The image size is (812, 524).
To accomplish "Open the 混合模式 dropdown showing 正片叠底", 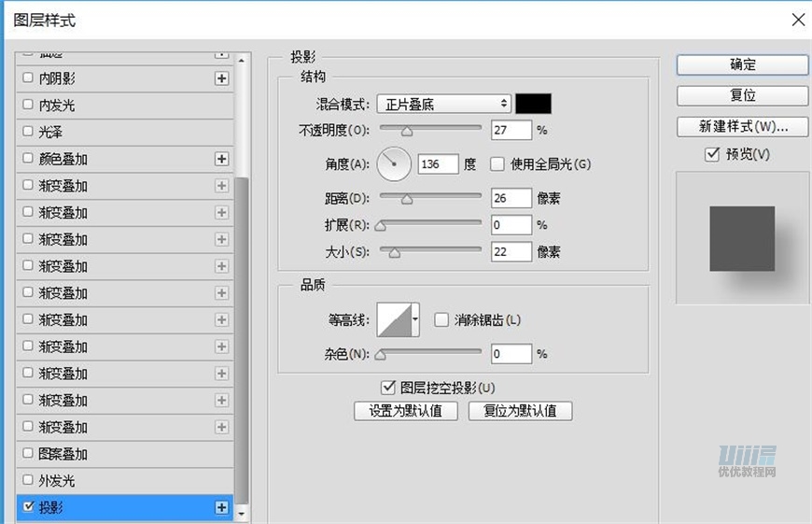I will coord(443,104).
